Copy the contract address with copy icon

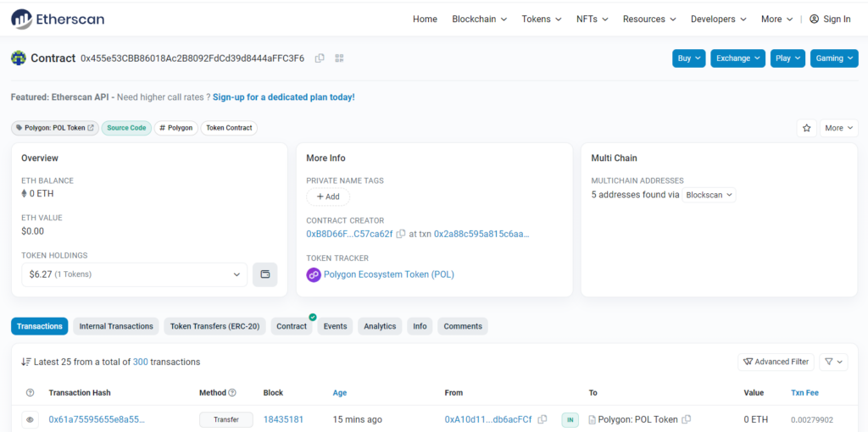coord(320,58)
